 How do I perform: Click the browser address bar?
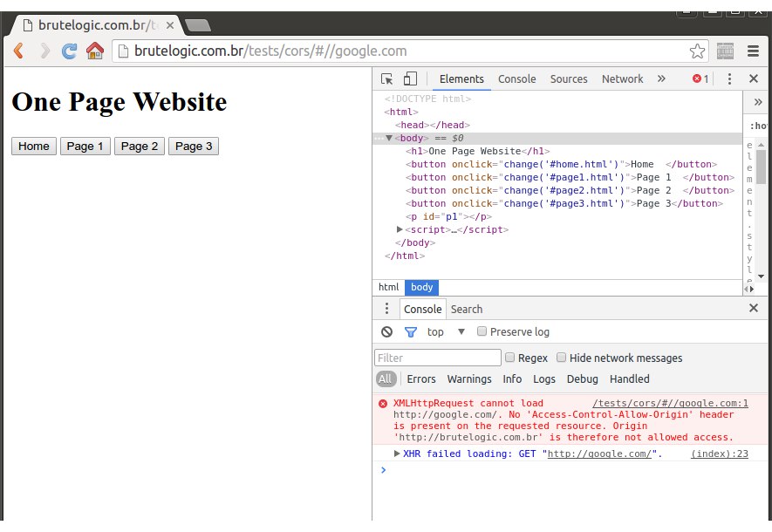click(x=410, y=51)
